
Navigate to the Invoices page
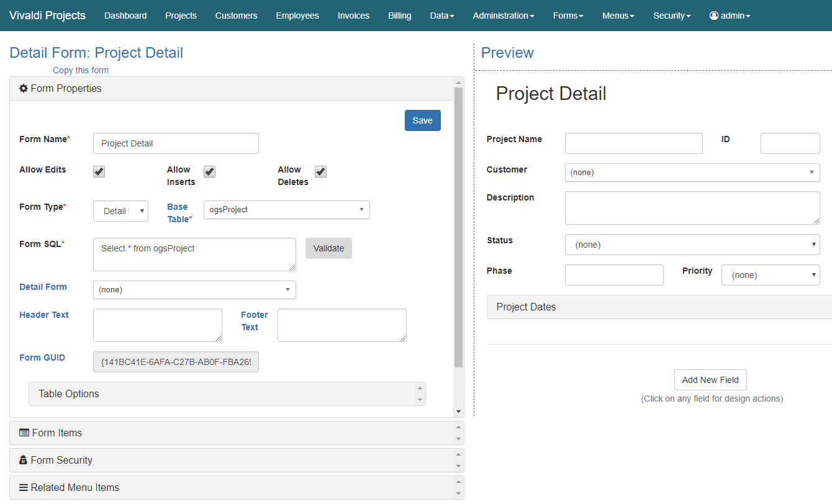pyautogui.click(x=353, y=16)
